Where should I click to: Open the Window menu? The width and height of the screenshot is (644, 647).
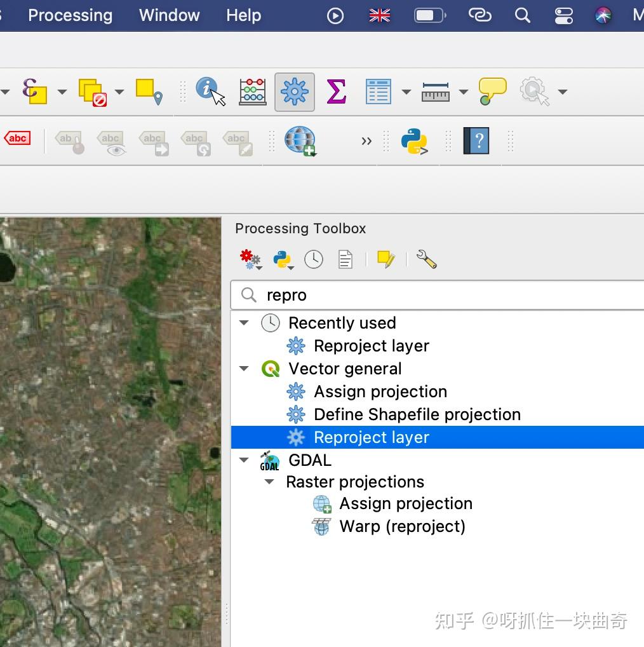169,16
